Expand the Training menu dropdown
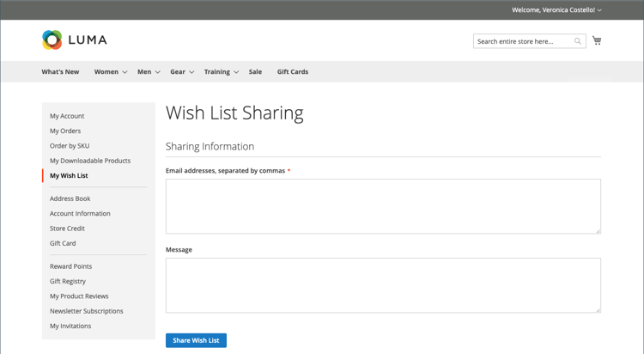 [236, 72]
